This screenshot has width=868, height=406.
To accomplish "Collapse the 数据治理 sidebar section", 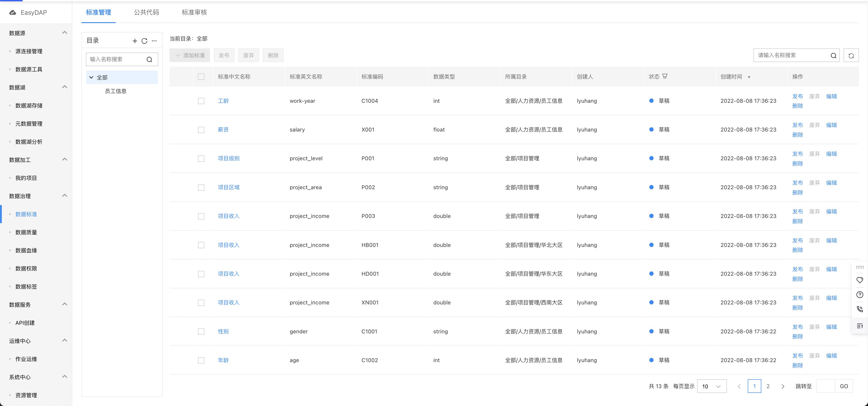I will [65, 196].
